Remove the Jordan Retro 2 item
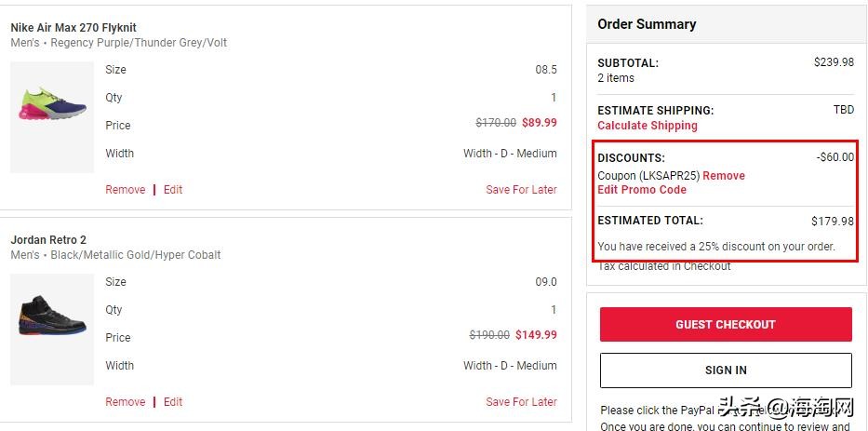 [125, 402]
